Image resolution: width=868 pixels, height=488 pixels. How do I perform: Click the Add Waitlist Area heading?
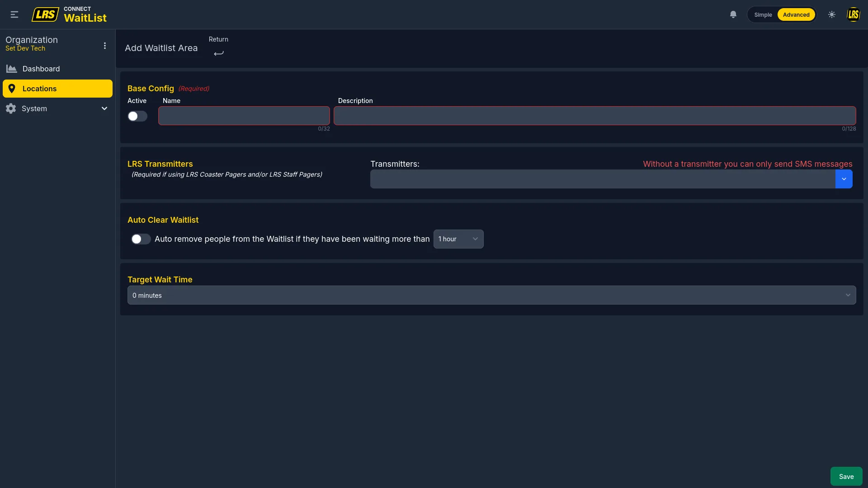pyautogui.click(x=161, y=48)
